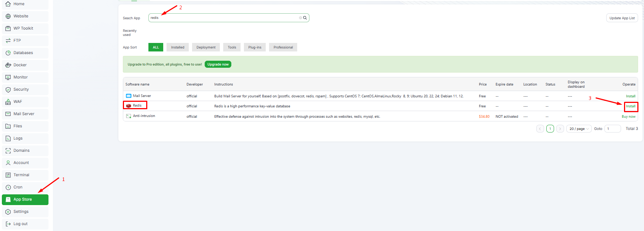Click the Redis cube icon in list
The image size is (644, 231).
128,106
